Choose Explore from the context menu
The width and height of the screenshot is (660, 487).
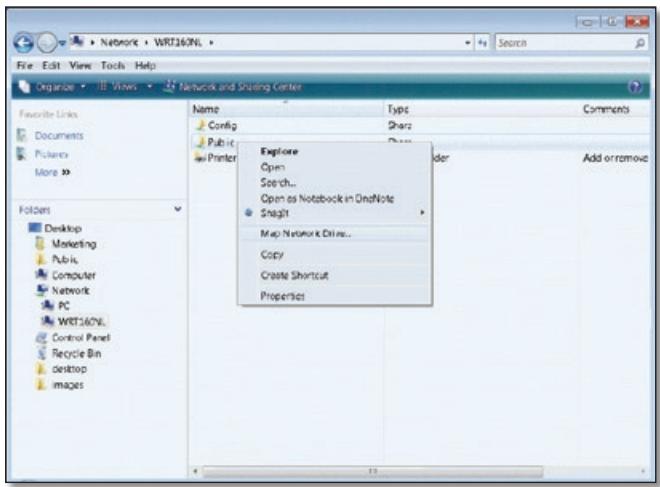click(279, 152)
